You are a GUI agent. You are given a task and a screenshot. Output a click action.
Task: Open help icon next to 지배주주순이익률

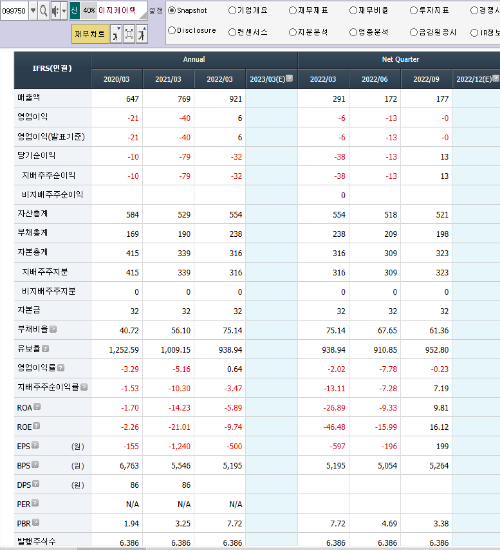coord(84,387)
